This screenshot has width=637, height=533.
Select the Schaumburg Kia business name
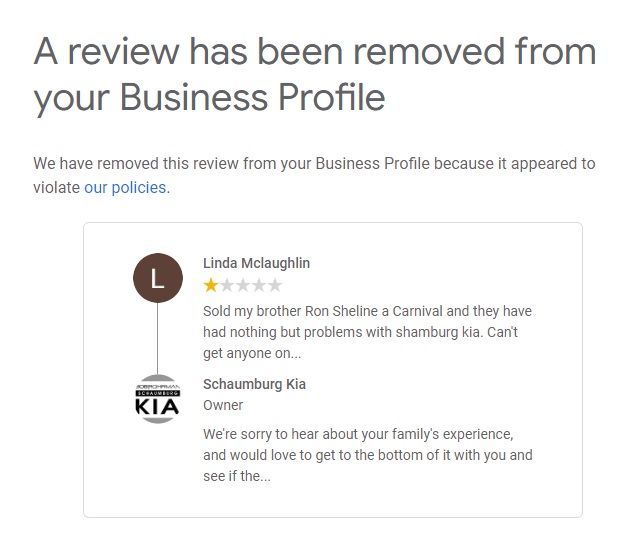point(254,384)
